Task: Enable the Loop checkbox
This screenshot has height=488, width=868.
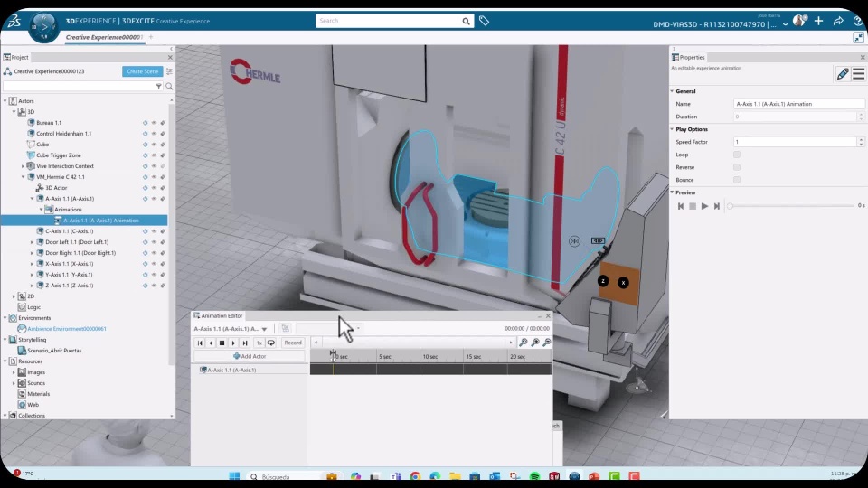Action: (x=737, y=155)
